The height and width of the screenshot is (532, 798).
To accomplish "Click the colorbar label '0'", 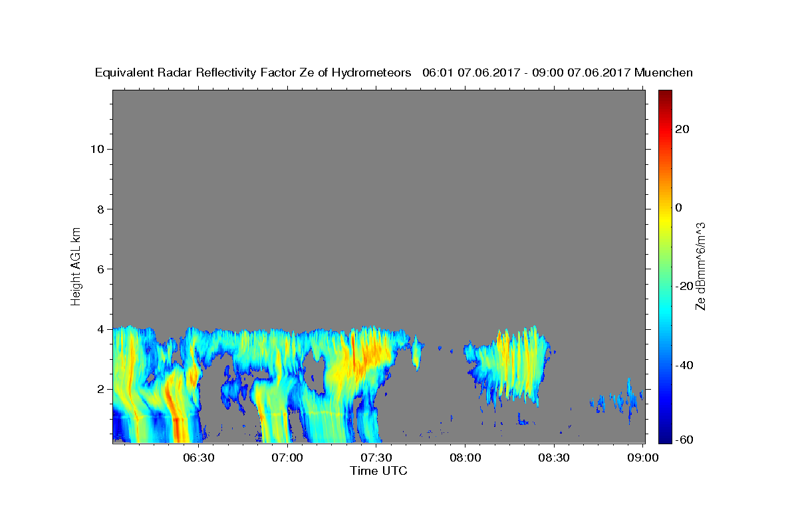I will (678, 207).
